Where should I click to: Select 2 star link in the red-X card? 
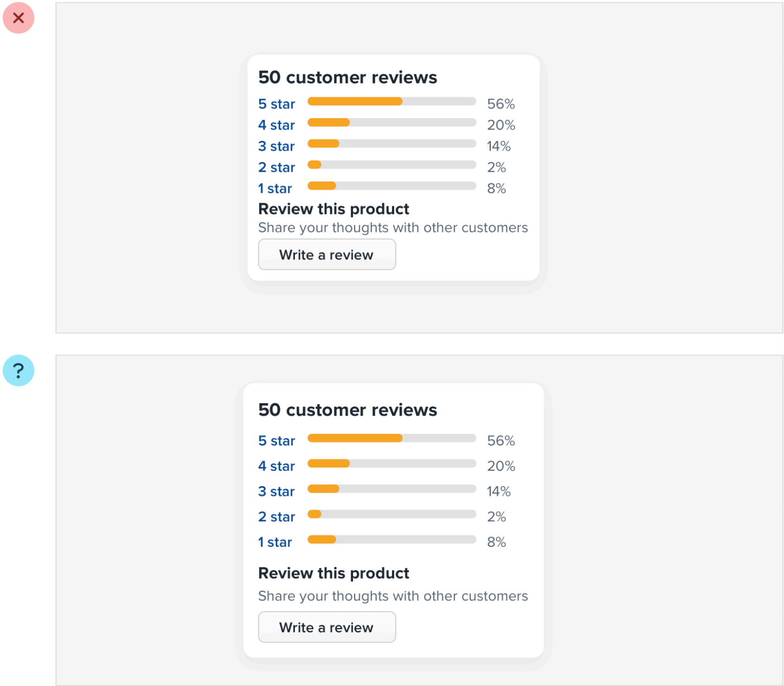pos(277,167)
